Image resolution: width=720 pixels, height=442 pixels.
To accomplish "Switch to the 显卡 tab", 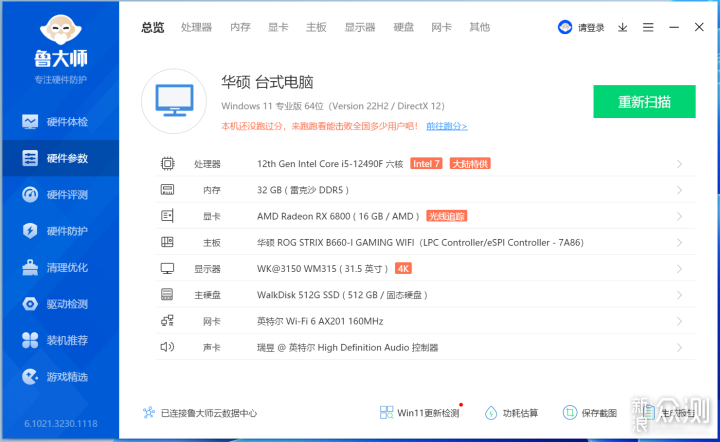I will [278, 28].
